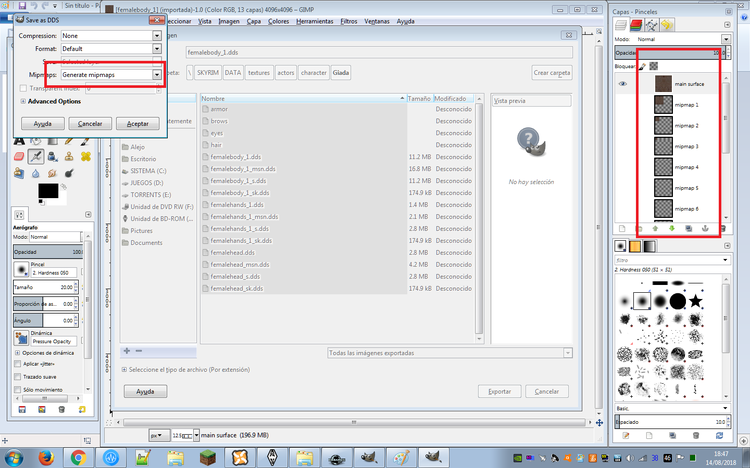Adjust the Opacidad slider in tool options
The width and height of the screenshot is (750, 468).
point(48,252)
